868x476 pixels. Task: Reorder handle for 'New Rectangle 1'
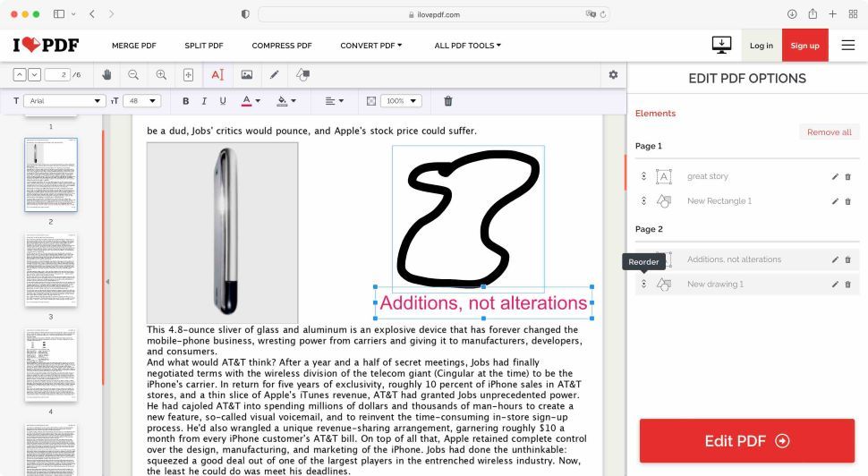click(x=643, y=201)
